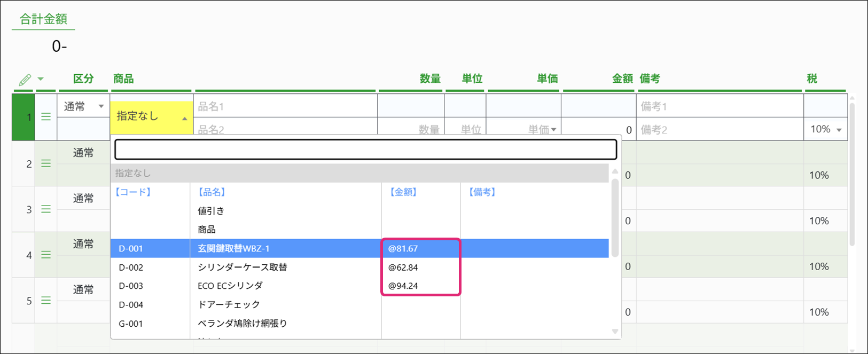Click the product search field in the dropdown
868x354 pixels.
click(x=365, y=150)
